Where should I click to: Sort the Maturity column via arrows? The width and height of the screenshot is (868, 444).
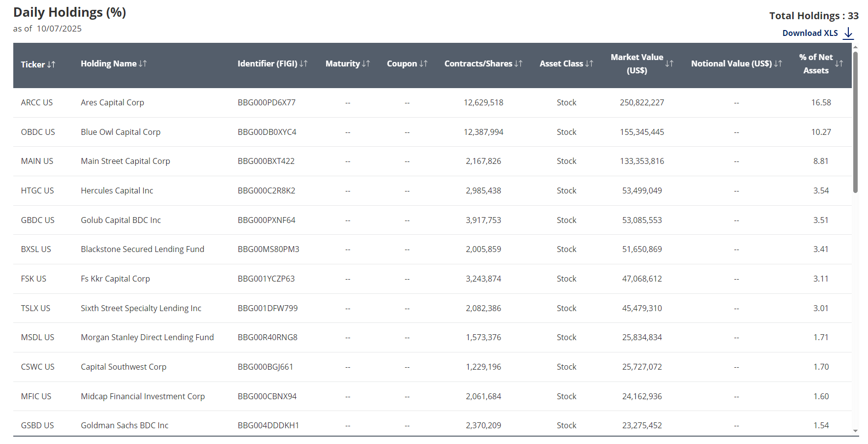(x=366, y=63)
